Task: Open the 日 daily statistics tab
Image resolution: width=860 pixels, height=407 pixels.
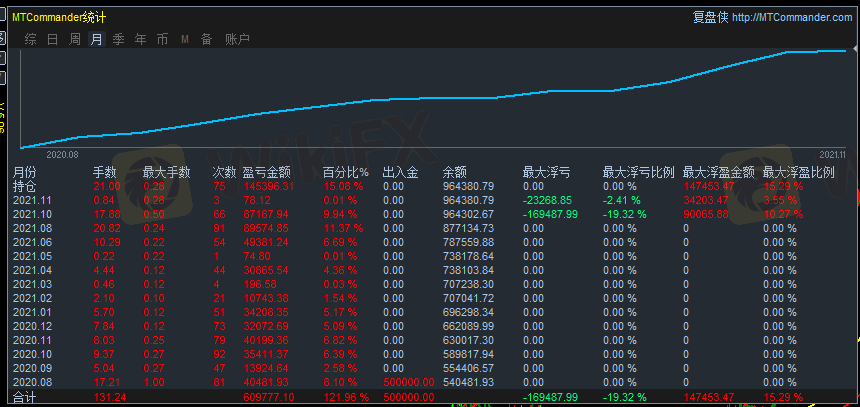Action: click(52, 39)
